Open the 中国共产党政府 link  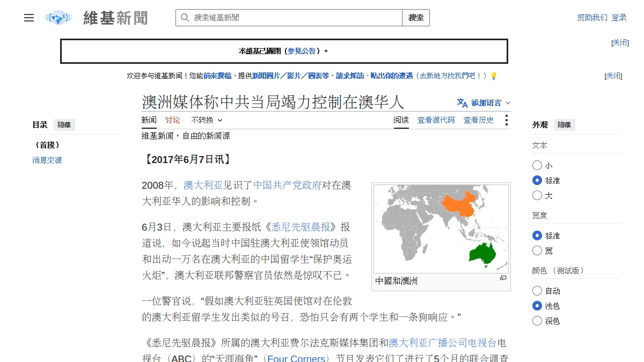pos(287,186)
